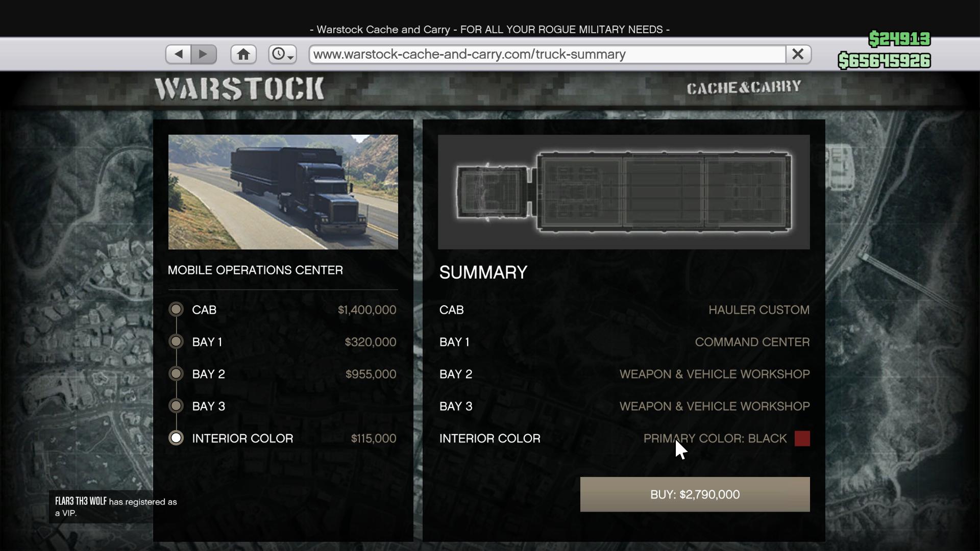
Task: Click the home page icon
Action: tap(243, 54)
